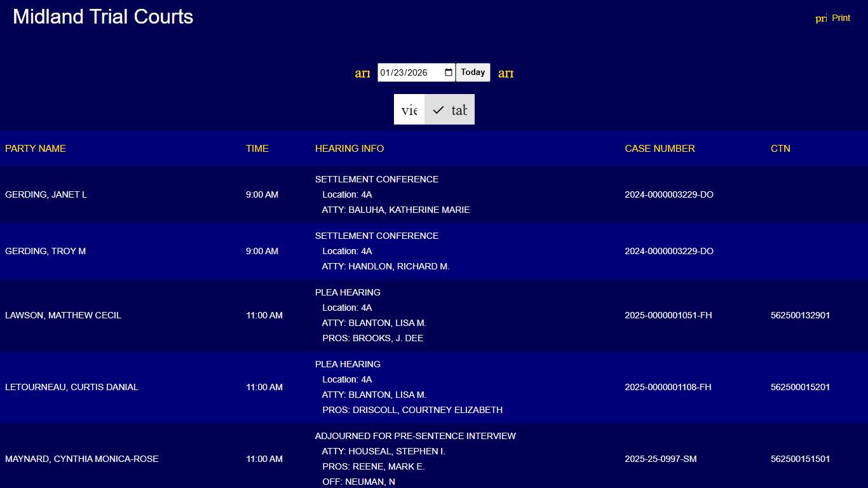Select the GERDING, TROY M party row
Screen dimensions: 868x488
point(46,252)
